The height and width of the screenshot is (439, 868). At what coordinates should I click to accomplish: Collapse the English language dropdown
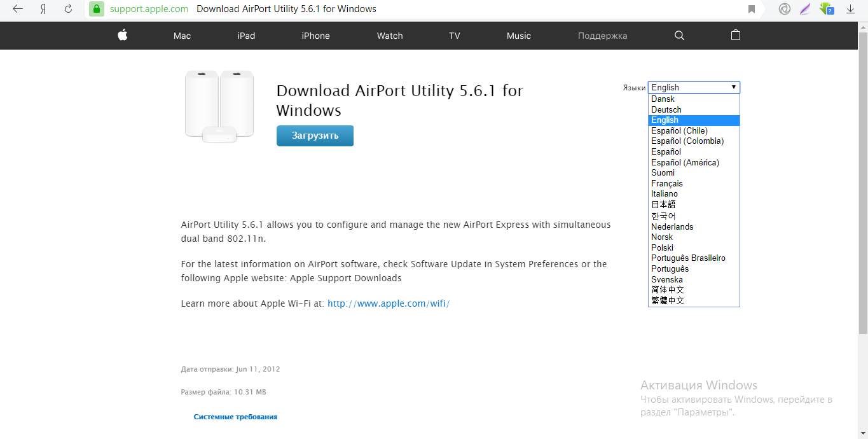pos(694,88)
